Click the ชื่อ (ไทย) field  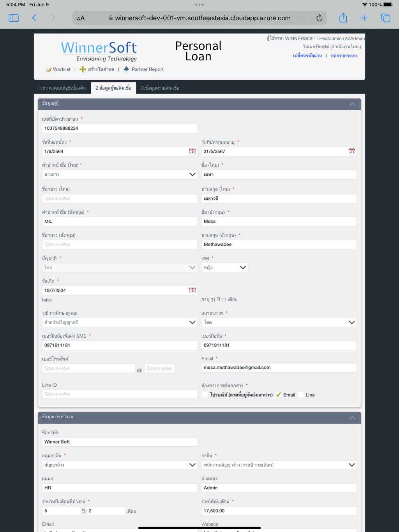point(279,174)
